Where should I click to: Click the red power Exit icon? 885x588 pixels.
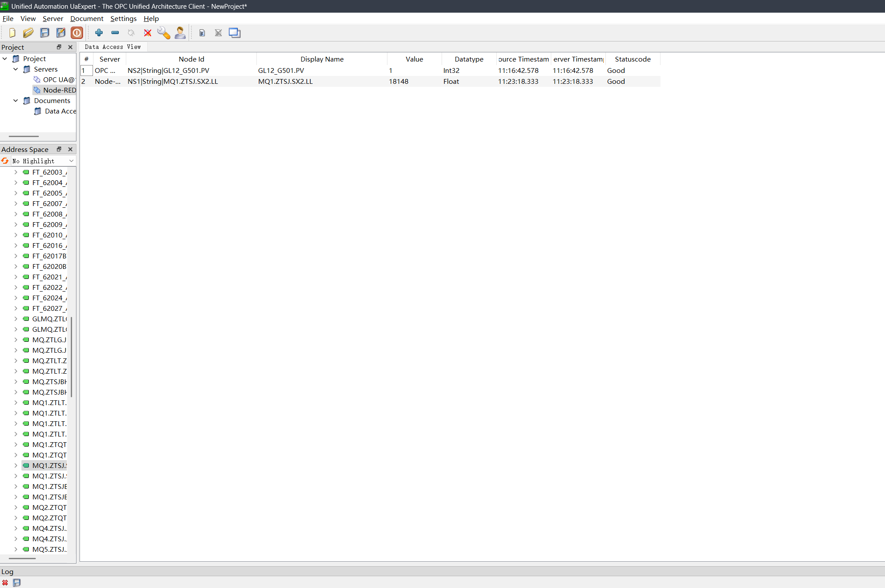(77, 33)
